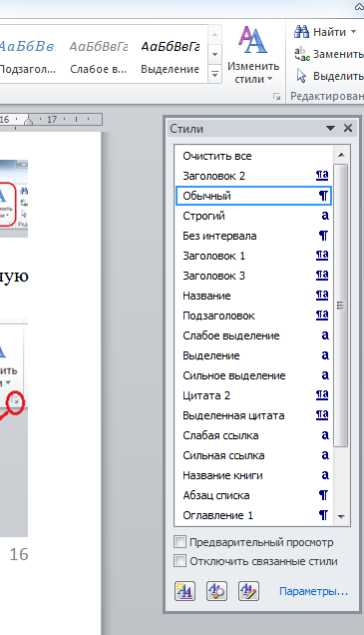Apply the Выделение list style
364x635 pixels.
[253, 355]
